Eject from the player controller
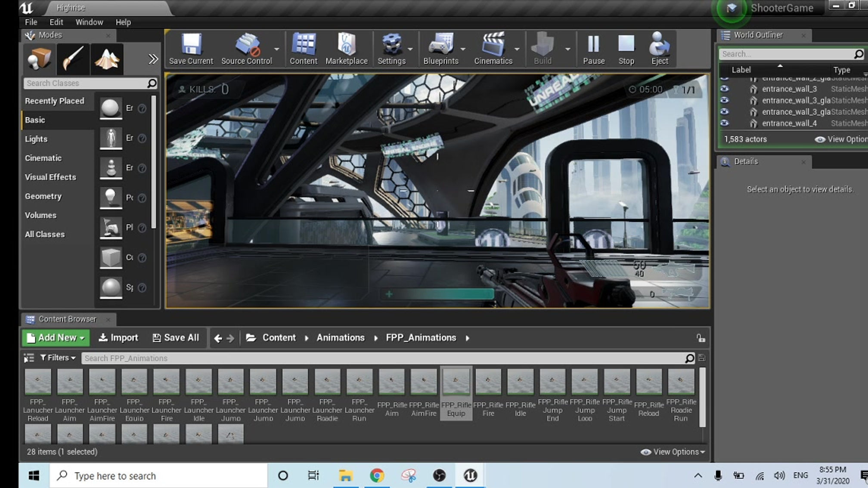 (x=660, y=49)
